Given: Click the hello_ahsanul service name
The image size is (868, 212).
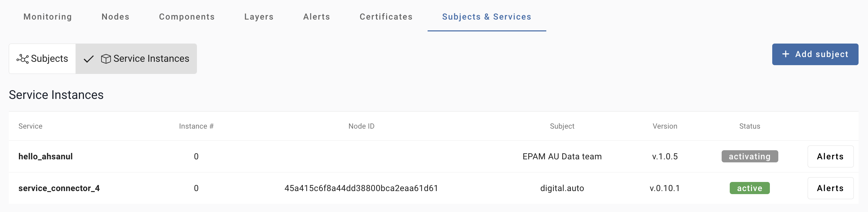Looking at the screenshot, I should [x=46, y=156].
